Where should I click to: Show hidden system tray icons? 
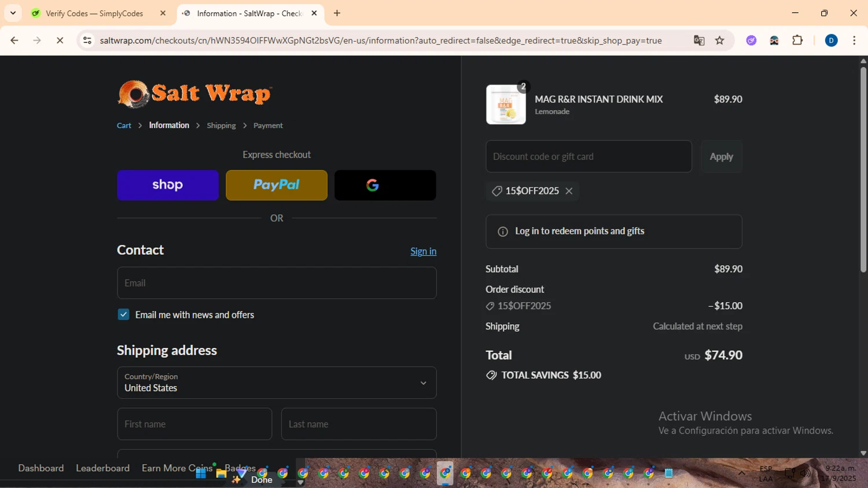click(x=741, y=474)
